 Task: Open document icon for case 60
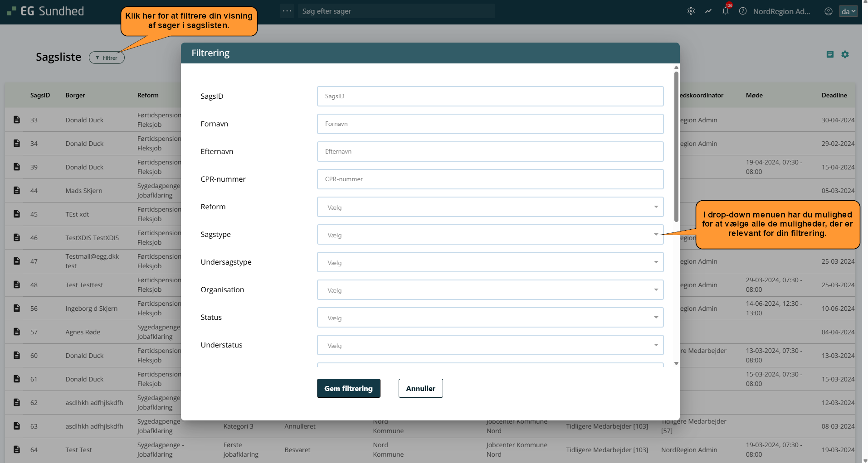(17, 355)
